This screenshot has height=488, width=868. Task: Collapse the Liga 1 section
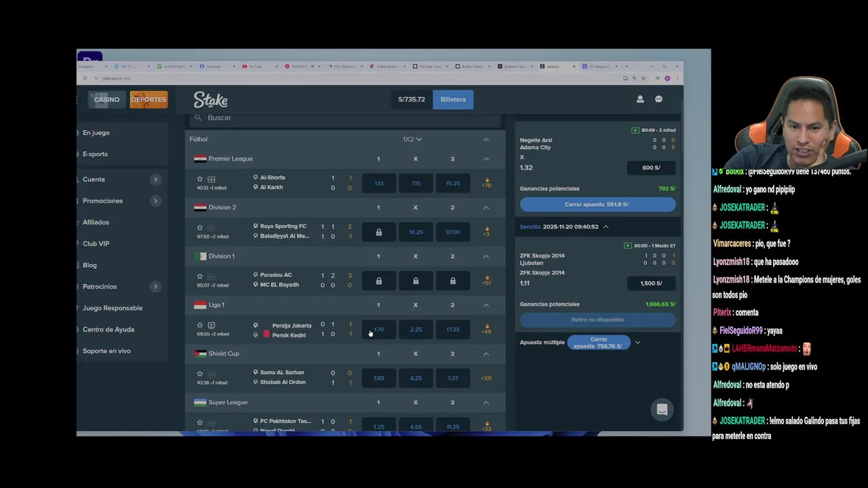486,305
